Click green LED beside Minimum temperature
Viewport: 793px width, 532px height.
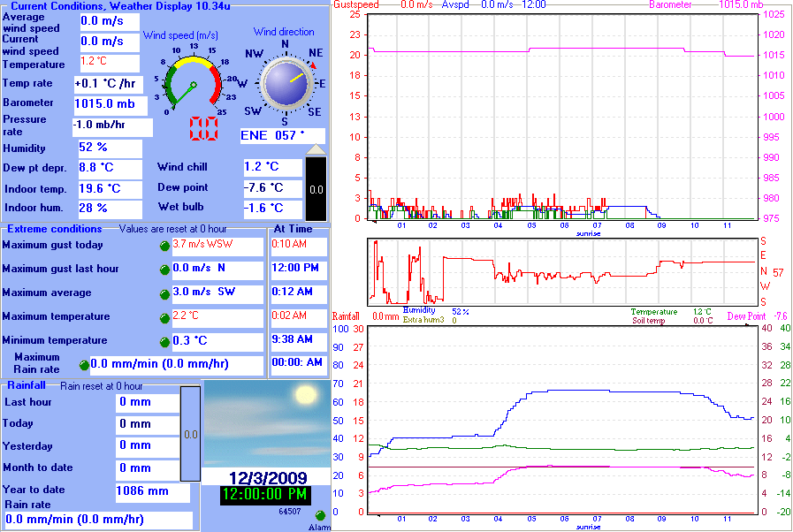pos(164,341)
